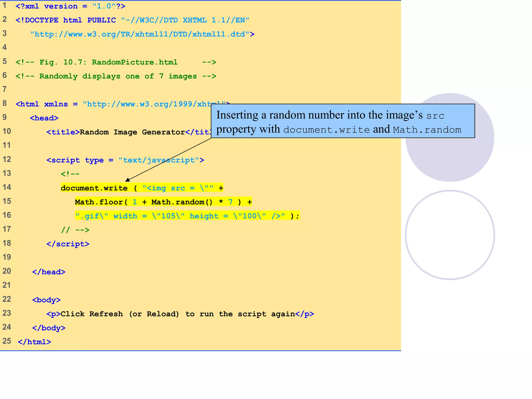Viewport: 532px width, 399px height.
Task: Click the Math.floor highlighted code line
Action: (x=163, y=202)
